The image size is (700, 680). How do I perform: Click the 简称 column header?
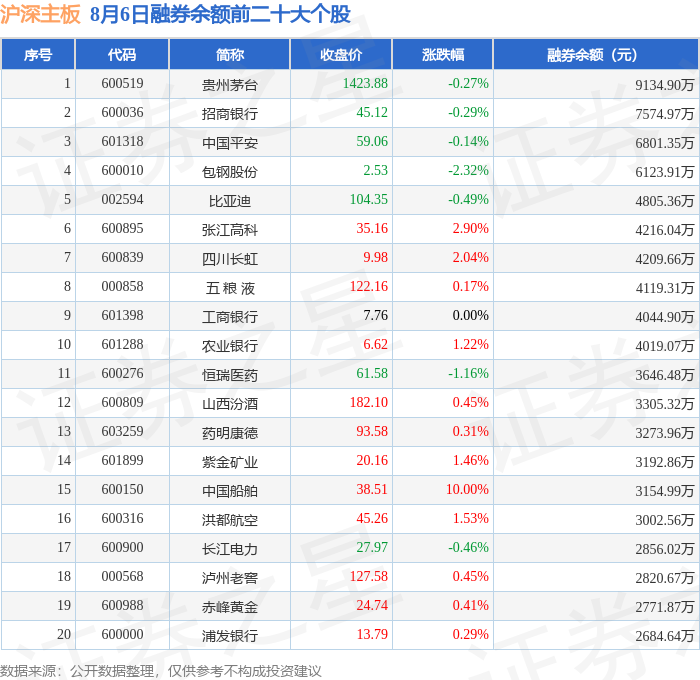[x=229, y=55]
